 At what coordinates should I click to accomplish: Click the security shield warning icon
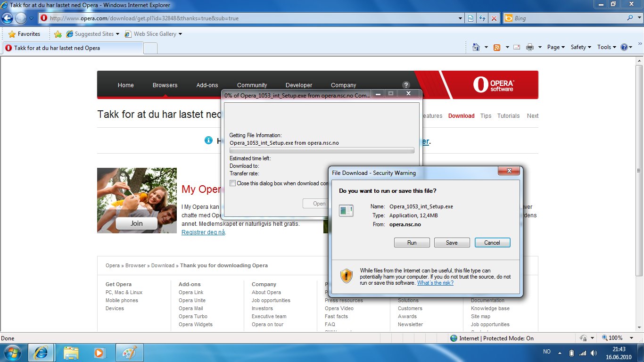click(x=347, y=276)
